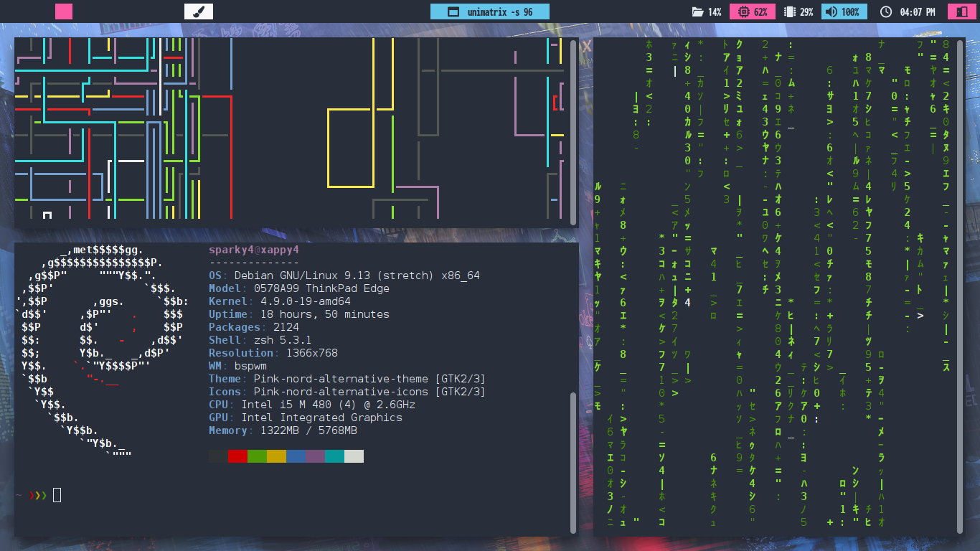The width and height of the screenshot is (980, 551).
Task: Focus the colorful pipes animation terminal window
Action: [287, 133]
